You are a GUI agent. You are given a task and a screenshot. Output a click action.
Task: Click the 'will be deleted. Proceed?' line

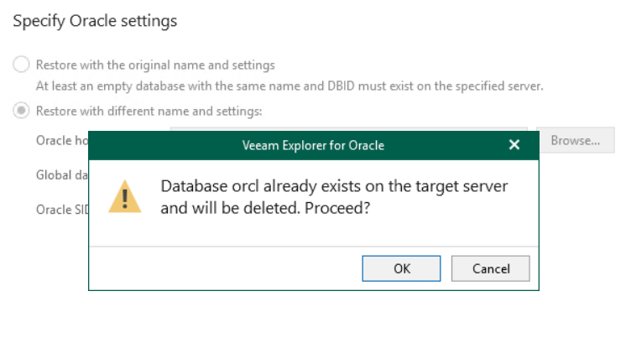[266, 207]
